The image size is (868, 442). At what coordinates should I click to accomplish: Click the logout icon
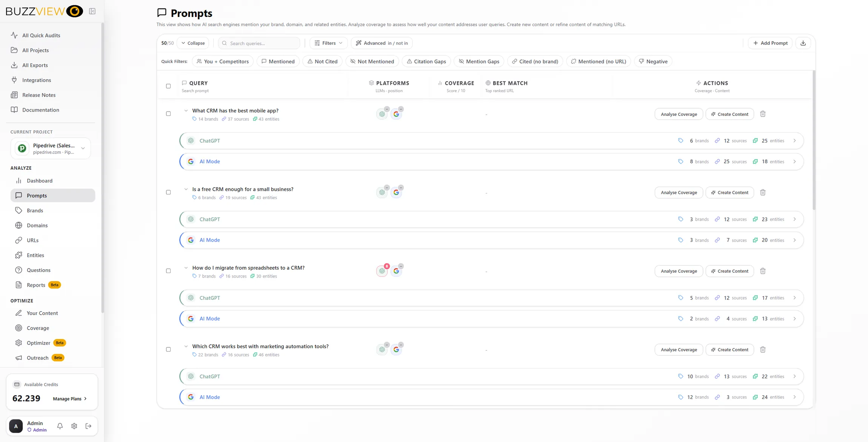(88, 426)
